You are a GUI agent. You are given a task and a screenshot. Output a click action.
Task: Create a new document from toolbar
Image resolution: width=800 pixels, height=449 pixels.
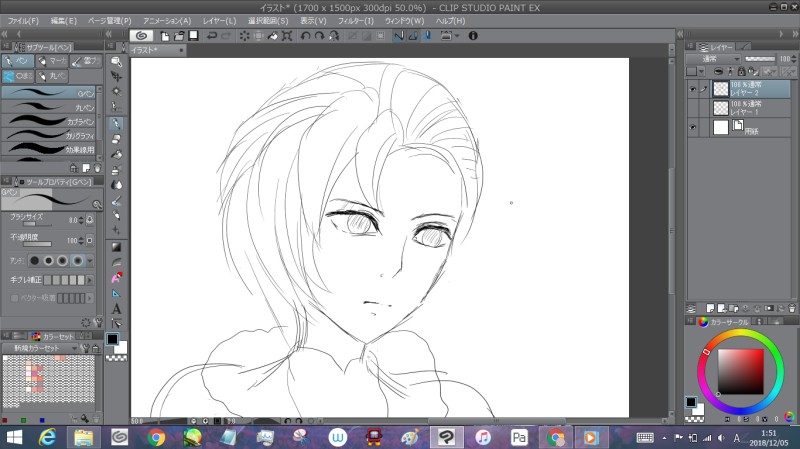click(165, 36)
